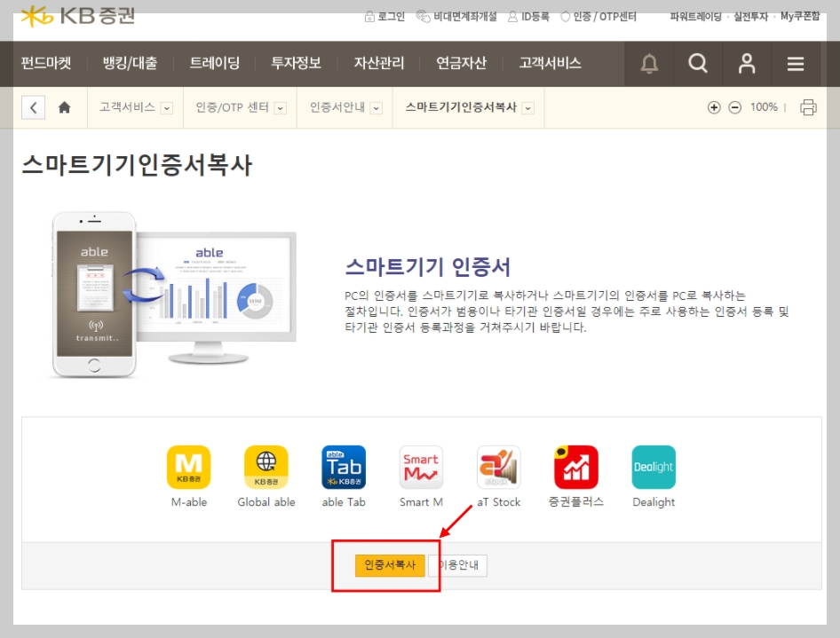Screen dimensions: 840x638
Task: Click the able Tab app icon
Action: [344, 467]
